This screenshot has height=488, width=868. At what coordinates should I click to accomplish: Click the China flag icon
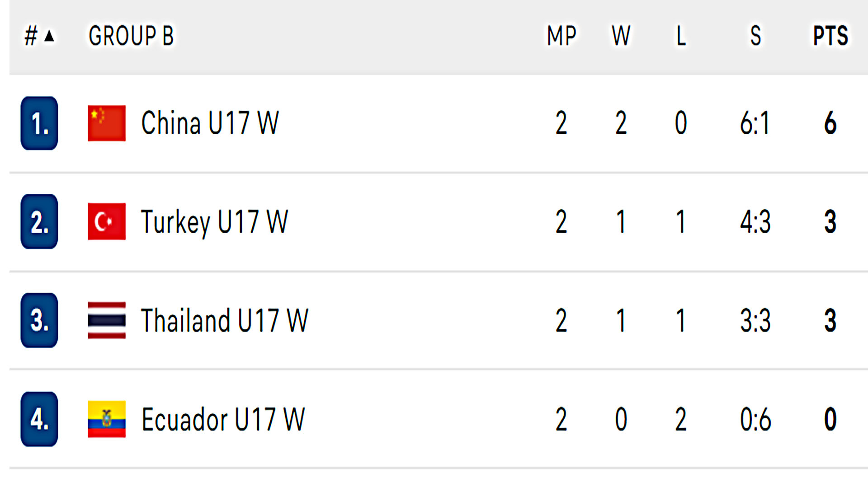pos(107,123)
